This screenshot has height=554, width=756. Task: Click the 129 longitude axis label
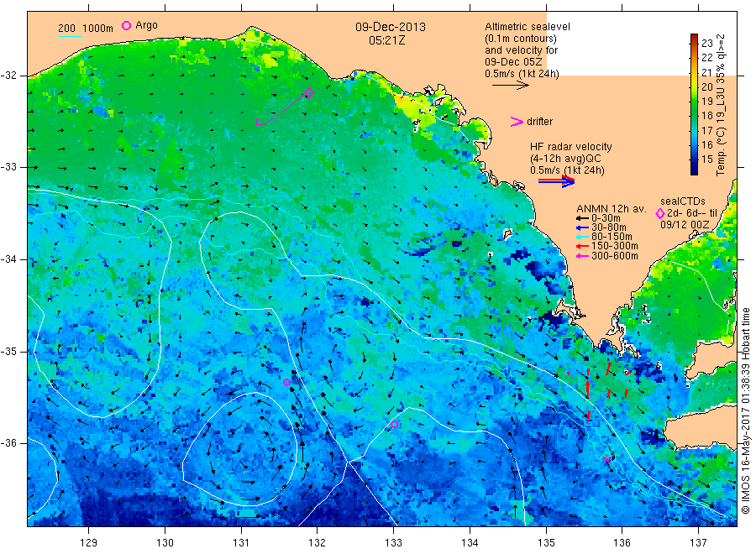tap(89, 543)
